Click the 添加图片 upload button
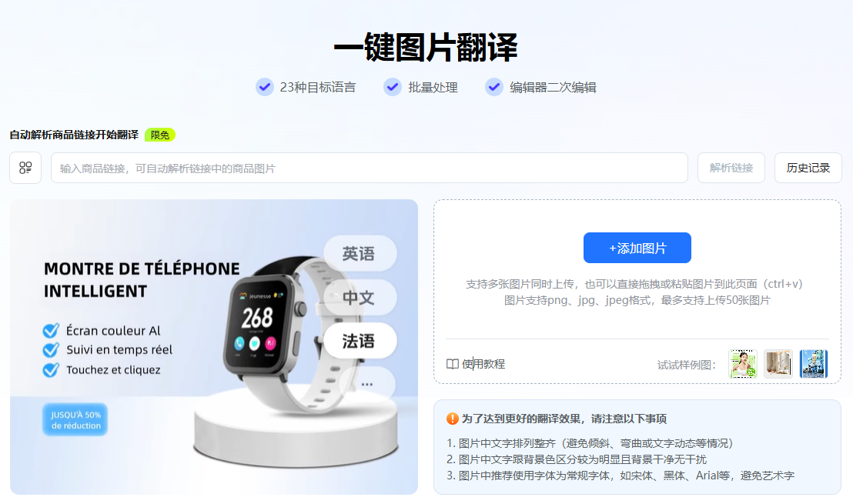The image size is (853, 504). point(637,248)
